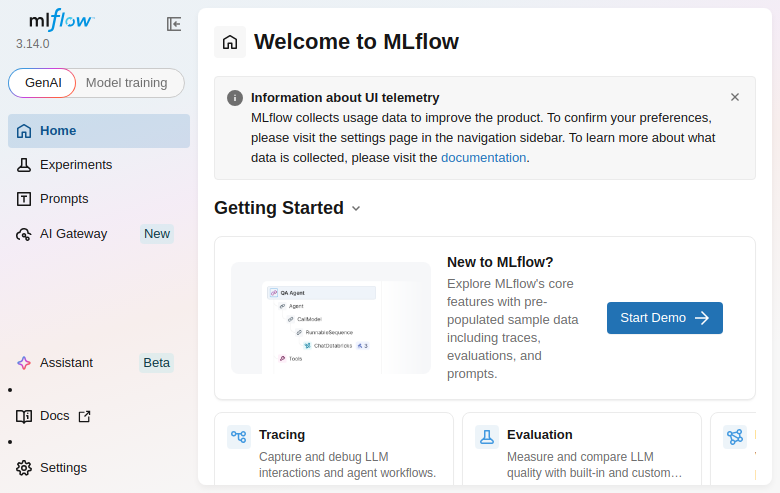Switch to Model training mode
This screenshot has width=780, height=493.
[x=126, y=83]
